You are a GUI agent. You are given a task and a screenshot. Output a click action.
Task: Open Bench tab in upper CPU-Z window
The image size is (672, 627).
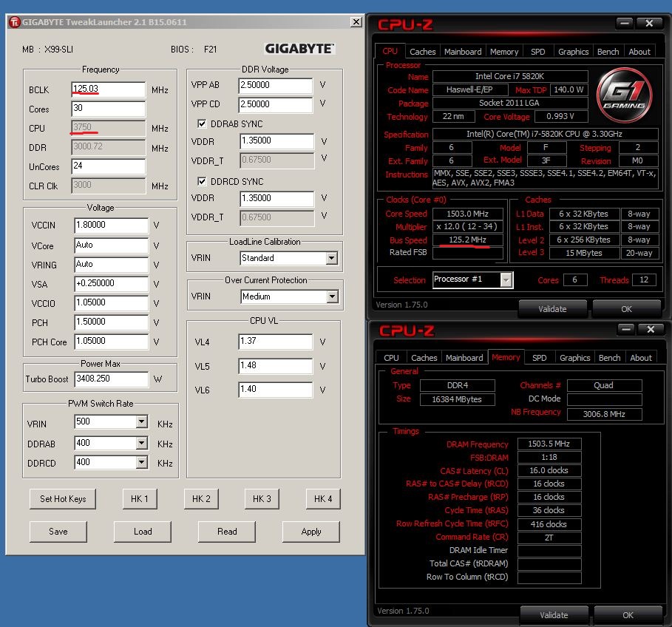tap(608, 52)
